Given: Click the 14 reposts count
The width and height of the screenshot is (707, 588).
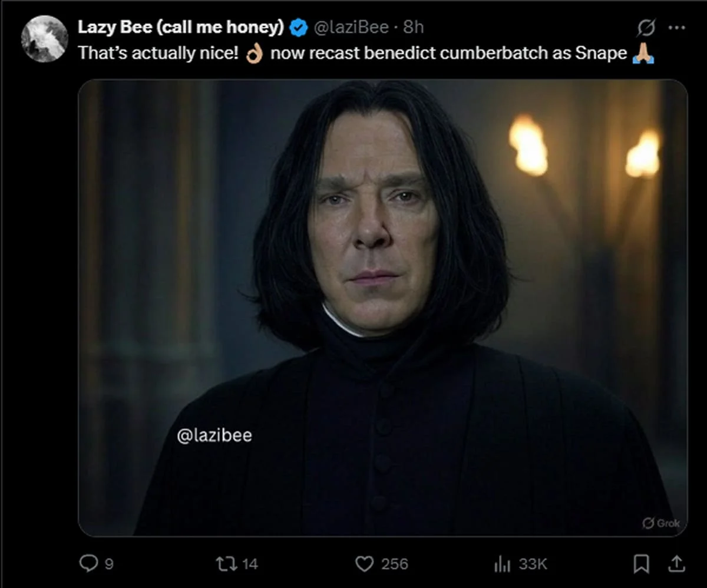Looking at the screenshot, I should [250, 564].
